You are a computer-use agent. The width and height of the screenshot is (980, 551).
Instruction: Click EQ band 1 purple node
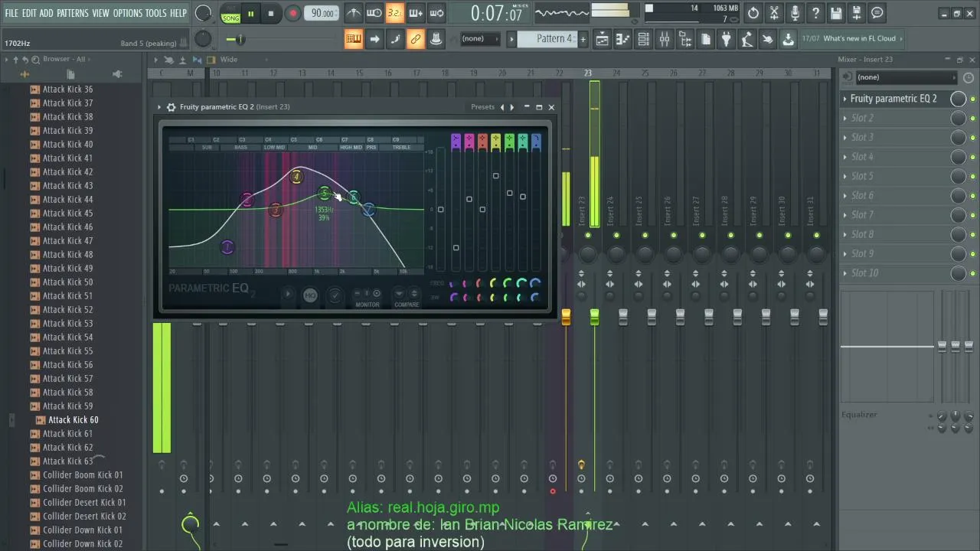pos(227,246)
